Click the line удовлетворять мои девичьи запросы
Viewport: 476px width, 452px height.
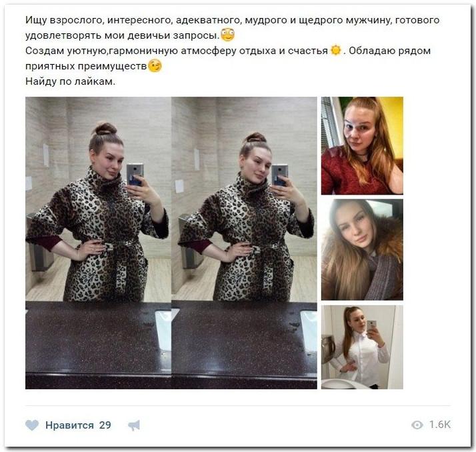(123, 35)
